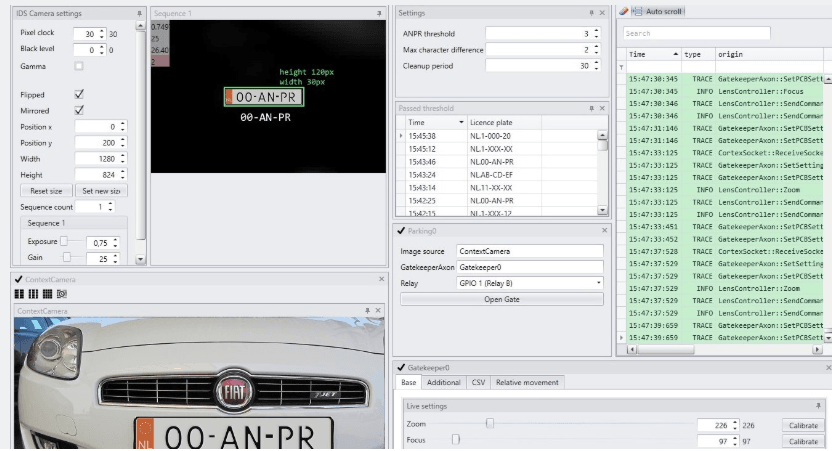Select the three-column grid layout icon

(32, 295)
